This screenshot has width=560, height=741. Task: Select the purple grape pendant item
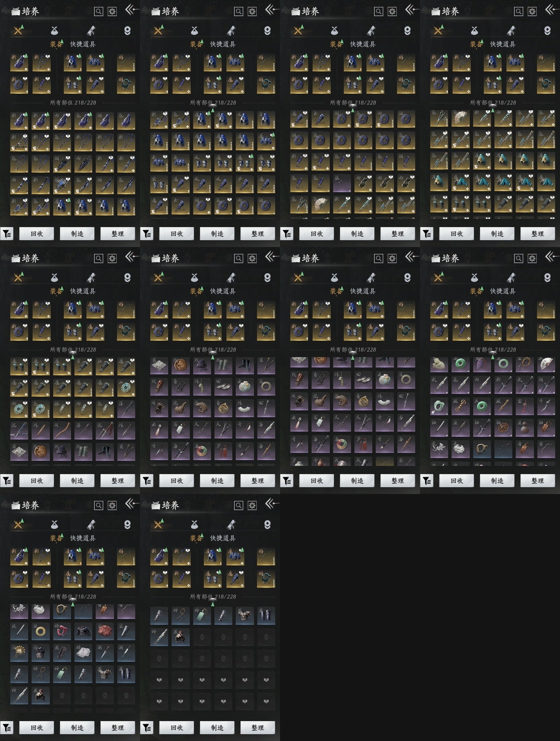point(482,365)
